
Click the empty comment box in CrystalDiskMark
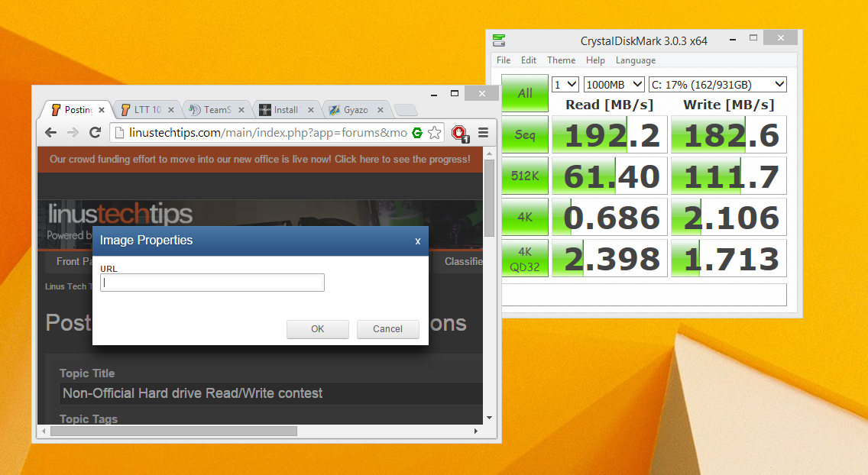(644, 295)
